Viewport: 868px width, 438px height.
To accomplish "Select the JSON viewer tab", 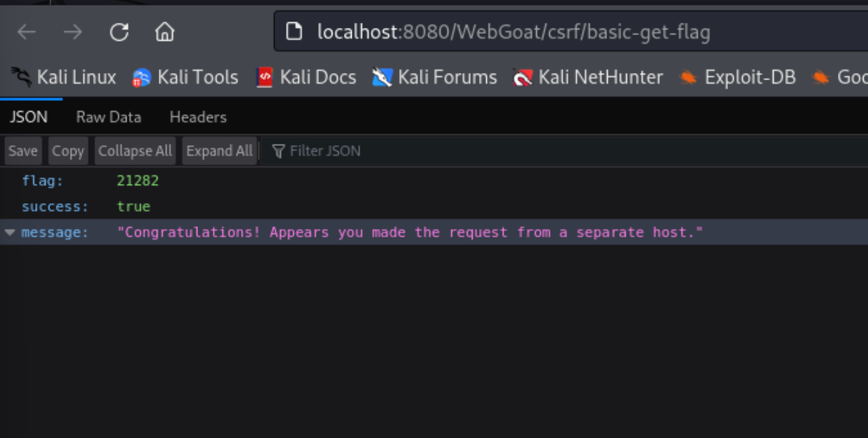I will point(29,117).
